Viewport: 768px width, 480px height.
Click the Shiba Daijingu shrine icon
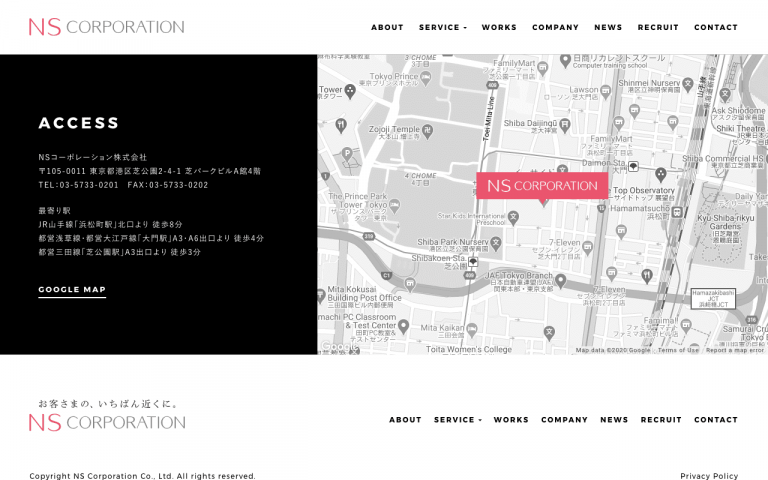565,124
